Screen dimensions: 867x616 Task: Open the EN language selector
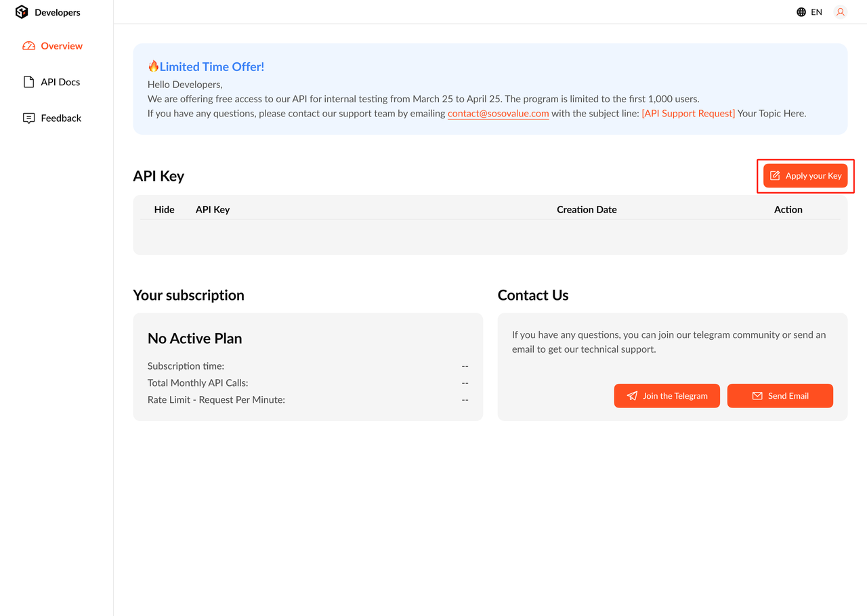[x=816, y=12]
